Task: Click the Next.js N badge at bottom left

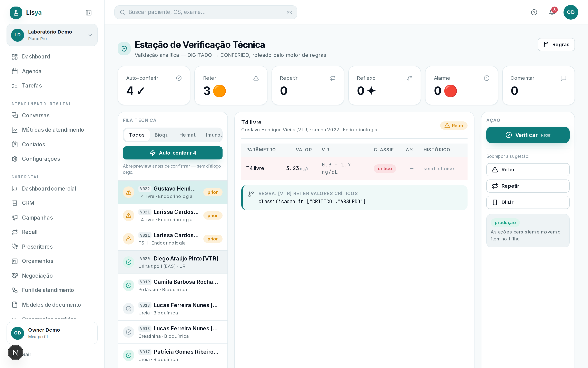Action: pyautogui.click(x=15, y=352)
